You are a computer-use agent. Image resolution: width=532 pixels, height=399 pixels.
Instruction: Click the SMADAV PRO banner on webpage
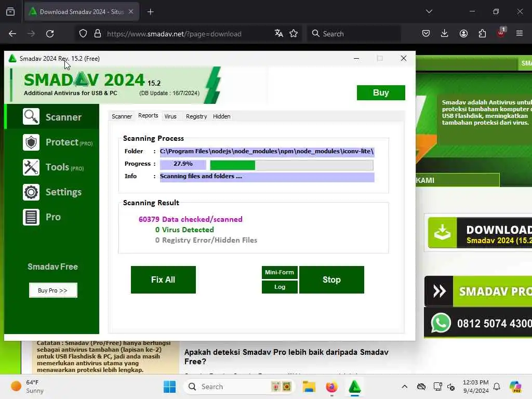(x=478, y=291)
